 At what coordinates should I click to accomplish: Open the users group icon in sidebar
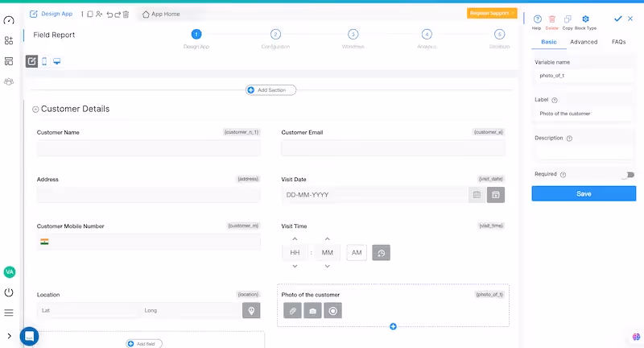(9, 81)
